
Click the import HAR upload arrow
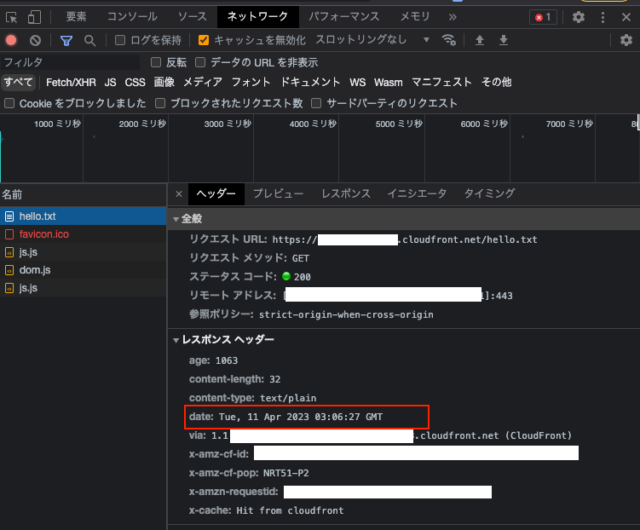tap(480, 40)
